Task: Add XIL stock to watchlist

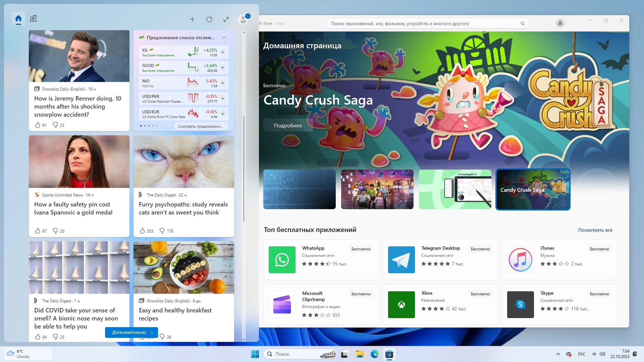Action: click(x=223, y=52)
